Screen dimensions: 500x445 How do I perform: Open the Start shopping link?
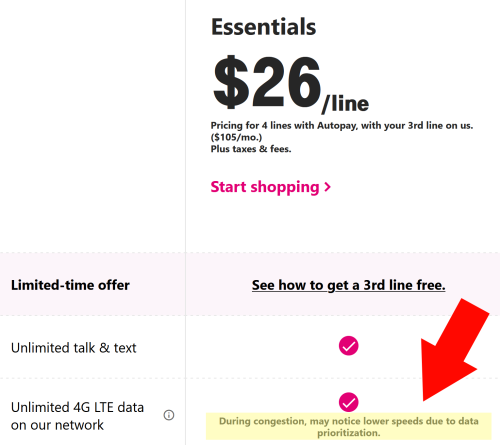point(271,187)
